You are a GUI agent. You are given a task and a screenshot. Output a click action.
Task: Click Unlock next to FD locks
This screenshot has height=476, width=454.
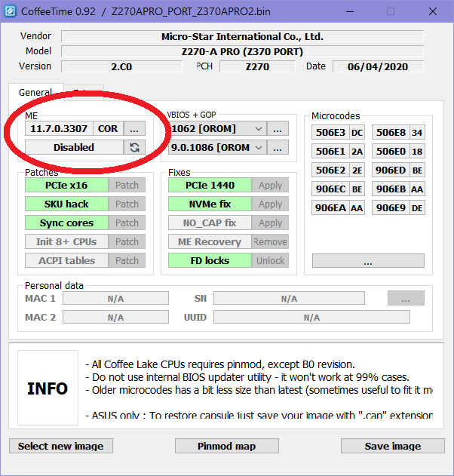point(270,260)
